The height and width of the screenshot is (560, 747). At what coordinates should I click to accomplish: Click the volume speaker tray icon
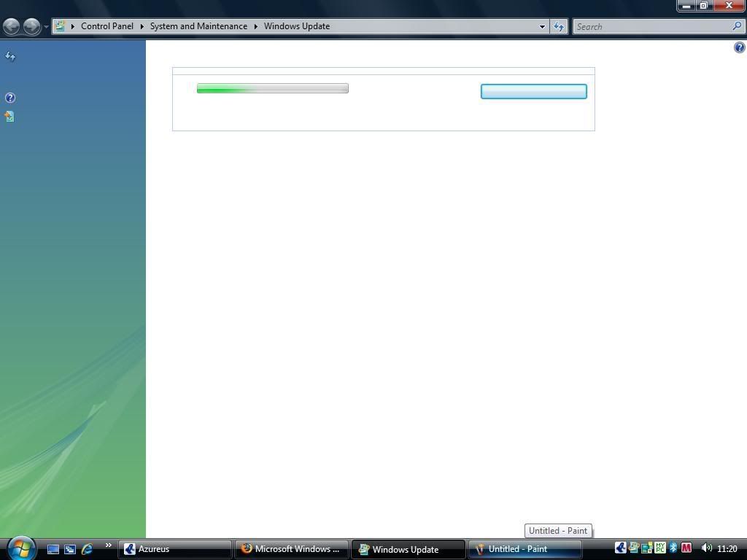point(706,548)
